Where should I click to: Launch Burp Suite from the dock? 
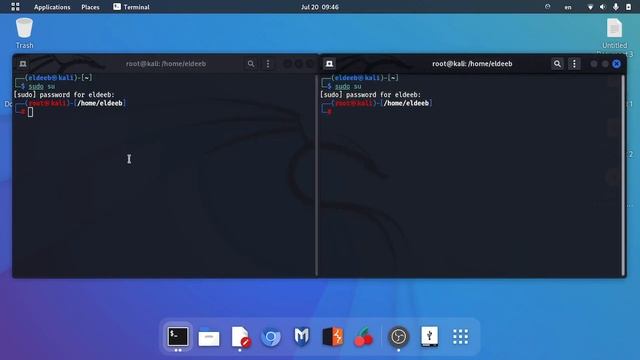[x=332, y=337]
